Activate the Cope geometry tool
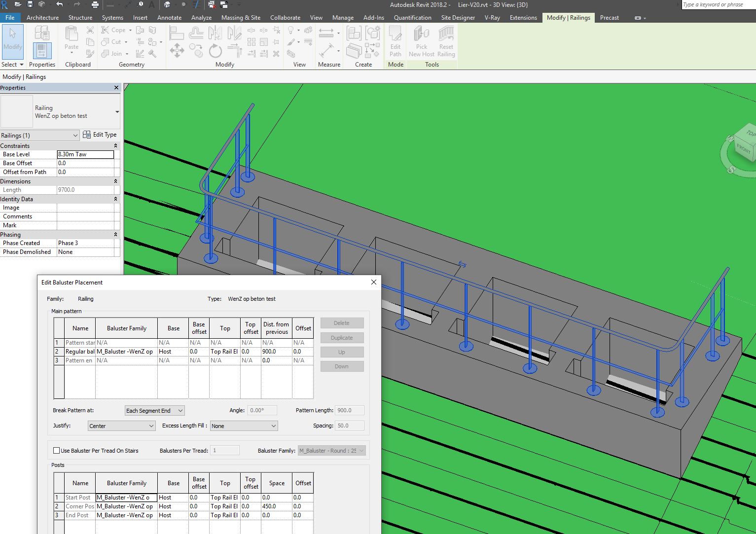Image resolution: width=756 pixels, height=534 pixels. [113, 30]
